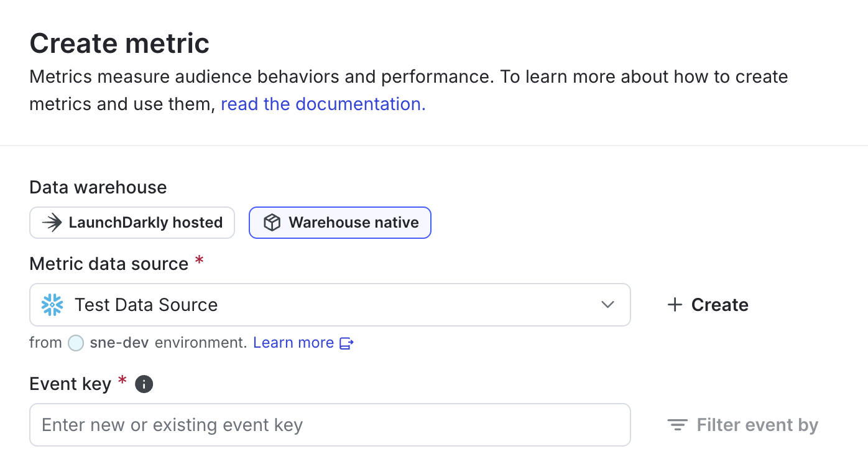Click the info icon beside Event key
The height and width of the screenshot is (459, 868).
[x=144, y=384]
